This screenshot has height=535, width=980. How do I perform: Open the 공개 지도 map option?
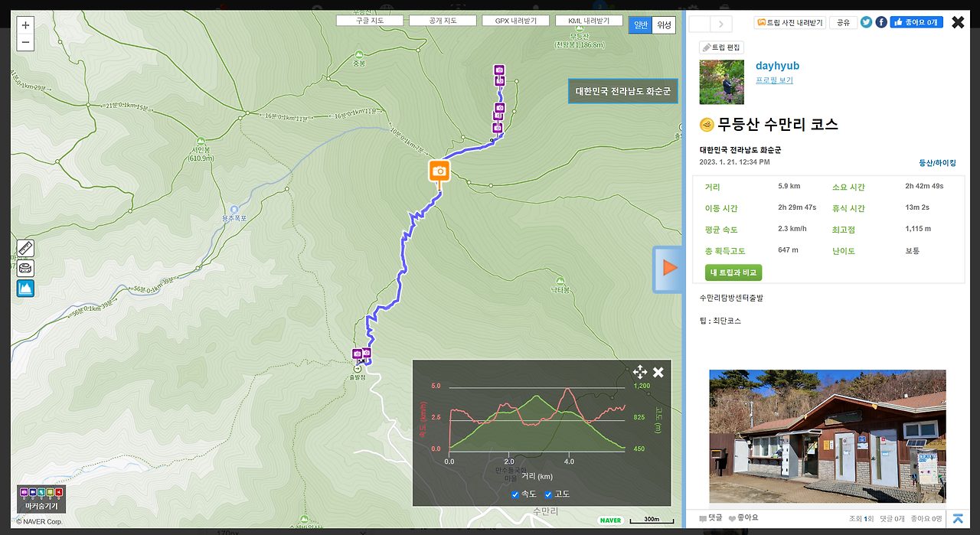pyautogui.click(x=443, y=21)
